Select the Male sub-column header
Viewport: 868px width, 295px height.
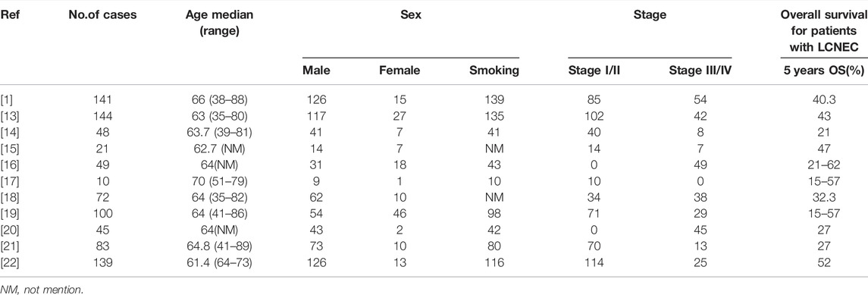point(313,71)
